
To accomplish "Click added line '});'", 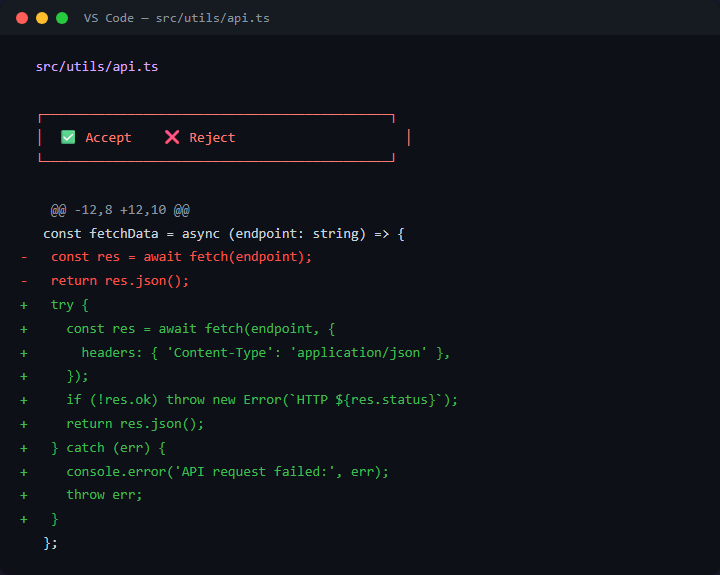I will (x=77, y=376).
